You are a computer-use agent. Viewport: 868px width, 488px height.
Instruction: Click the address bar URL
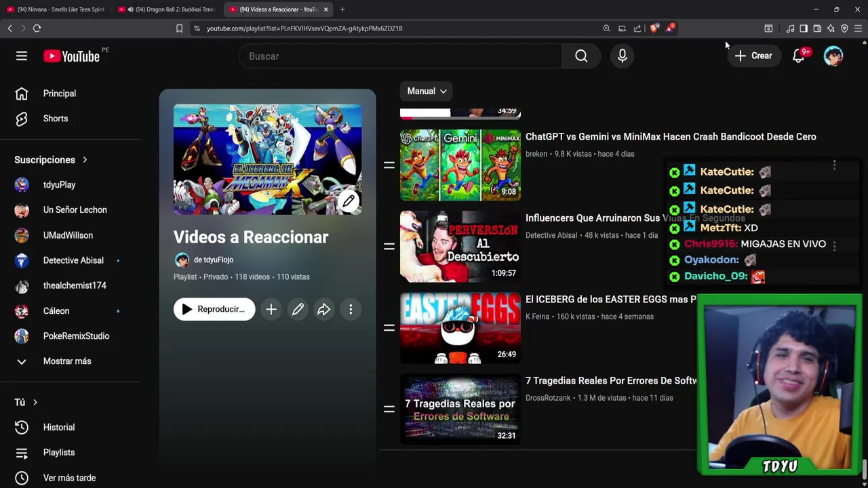[x=304, y=28]
